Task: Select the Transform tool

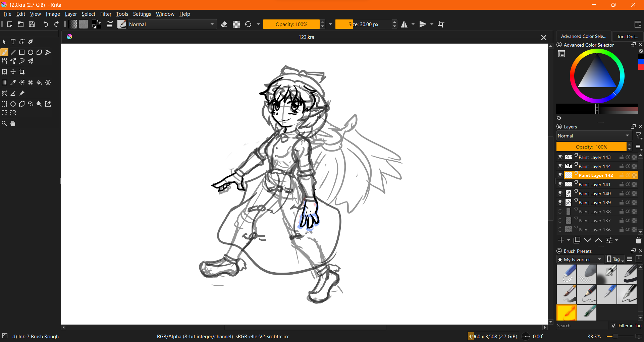Action: (x=4, y=72)
